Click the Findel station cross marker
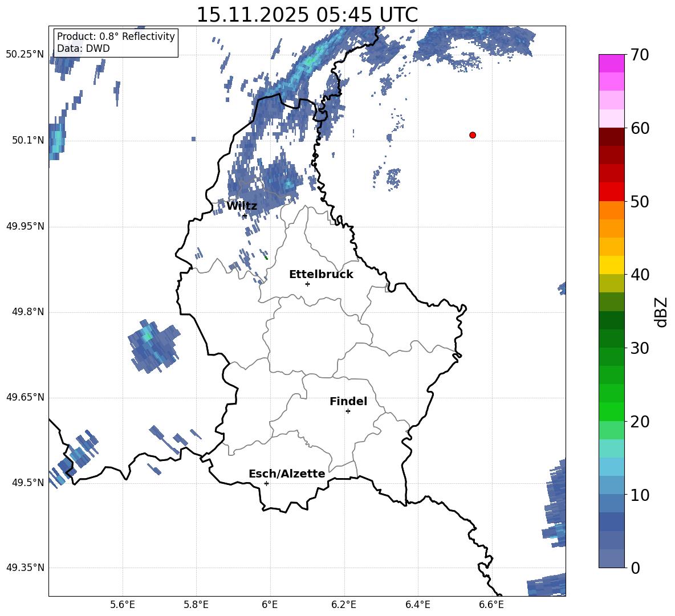 pos(348,411)
